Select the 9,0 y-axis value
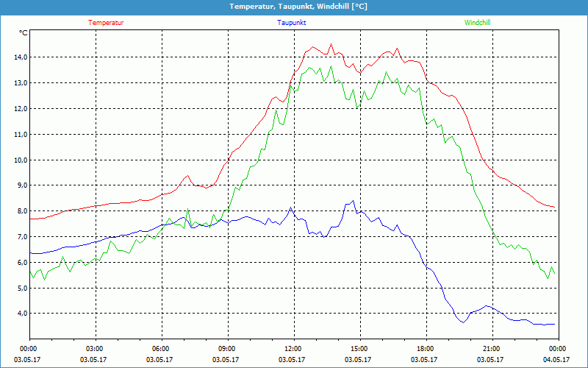This screenshot has width=588, height=368. coord(22,185)
